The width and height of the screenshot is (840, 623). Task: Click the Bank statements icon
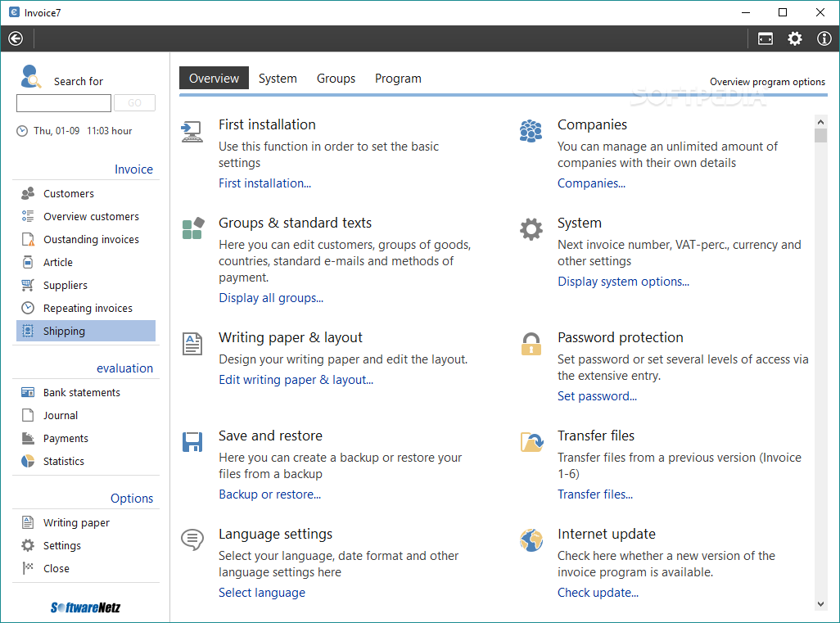pyautogui.click(x=28, y=393)
